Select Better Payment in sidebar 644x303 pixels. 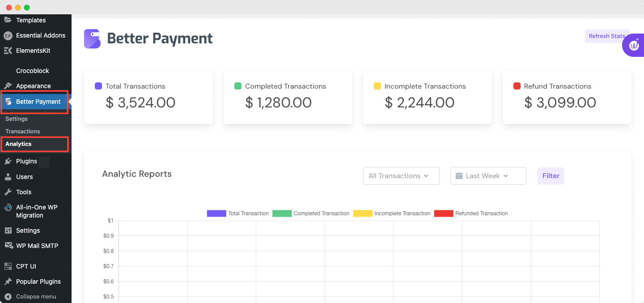pyautogui.click(x=35, y=102)
